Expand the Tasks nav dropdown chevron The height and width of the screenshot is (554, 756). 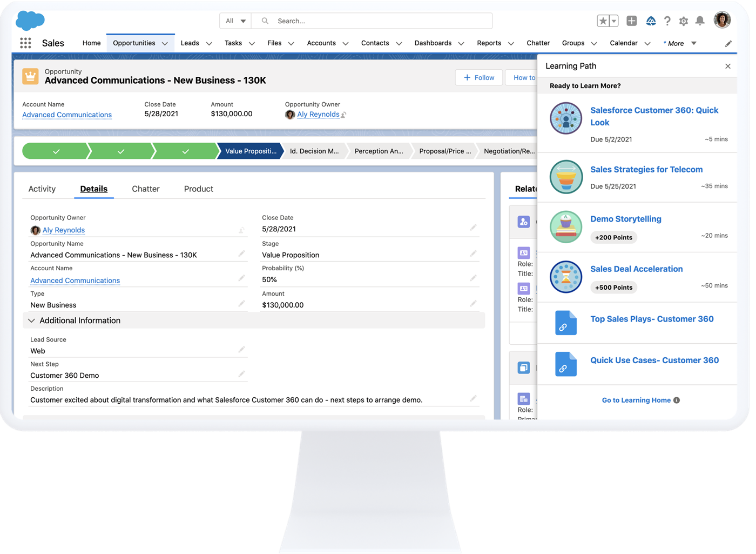pos(252,44)
